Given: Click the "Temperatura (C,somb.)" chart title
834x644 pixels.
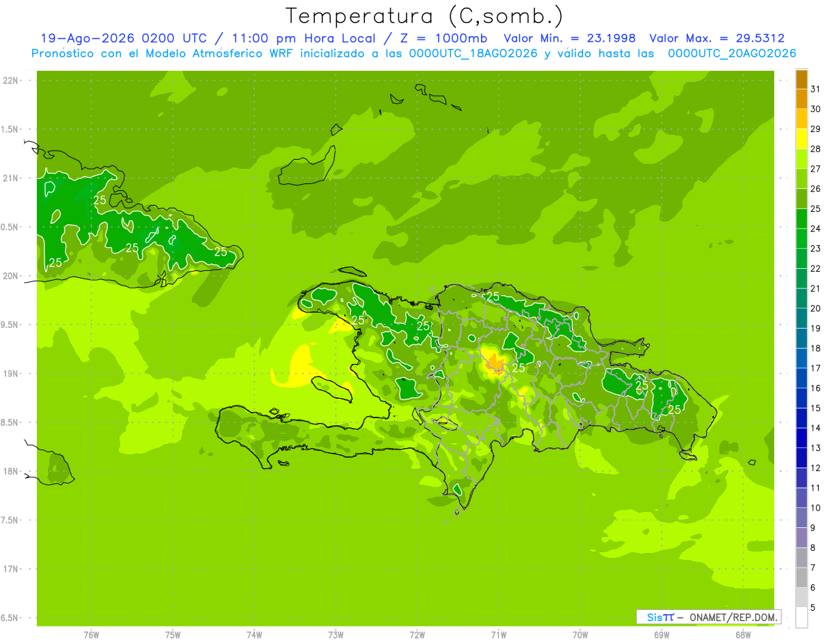Looking at the screenshot, I should [x=424, y=16].
